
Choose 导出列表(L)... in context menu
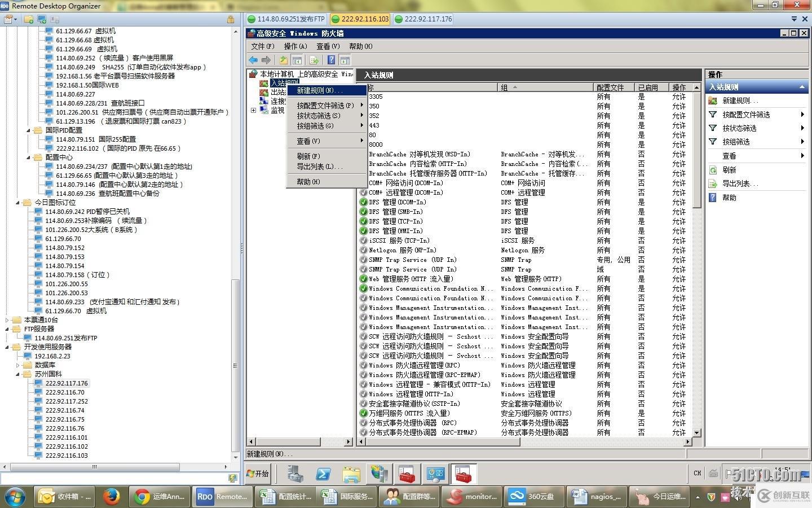[x=327, y=167]
